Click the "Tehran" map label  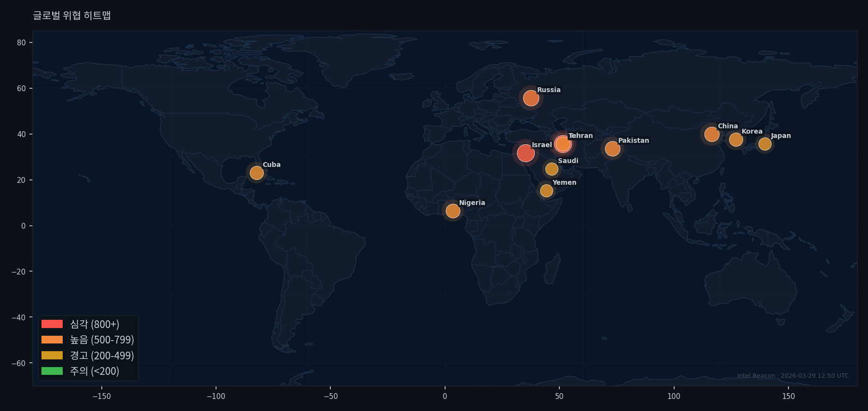click(581, 136)
